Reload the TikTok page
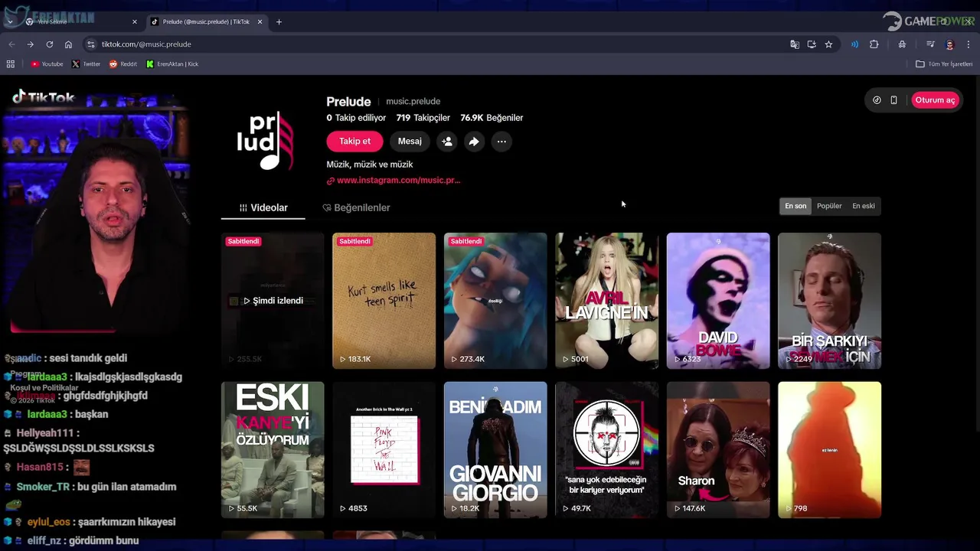 (50, 44)
